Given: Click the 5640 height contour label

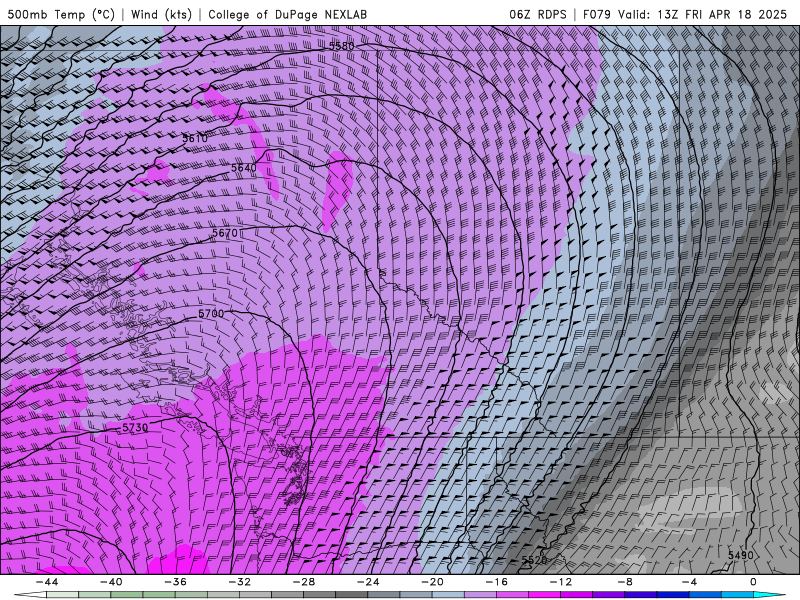Looking at the screenshot, I should [x=244, y=168].
